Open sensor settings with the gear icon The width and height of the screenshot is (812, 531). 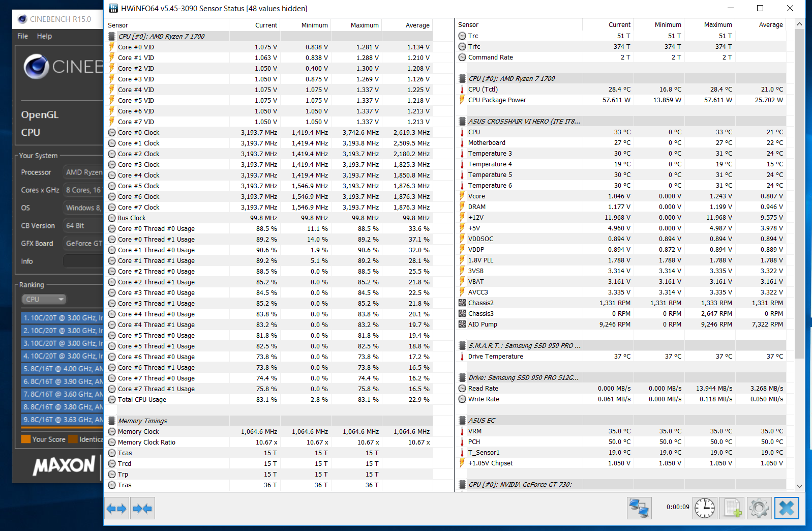(x=759, y=508)
